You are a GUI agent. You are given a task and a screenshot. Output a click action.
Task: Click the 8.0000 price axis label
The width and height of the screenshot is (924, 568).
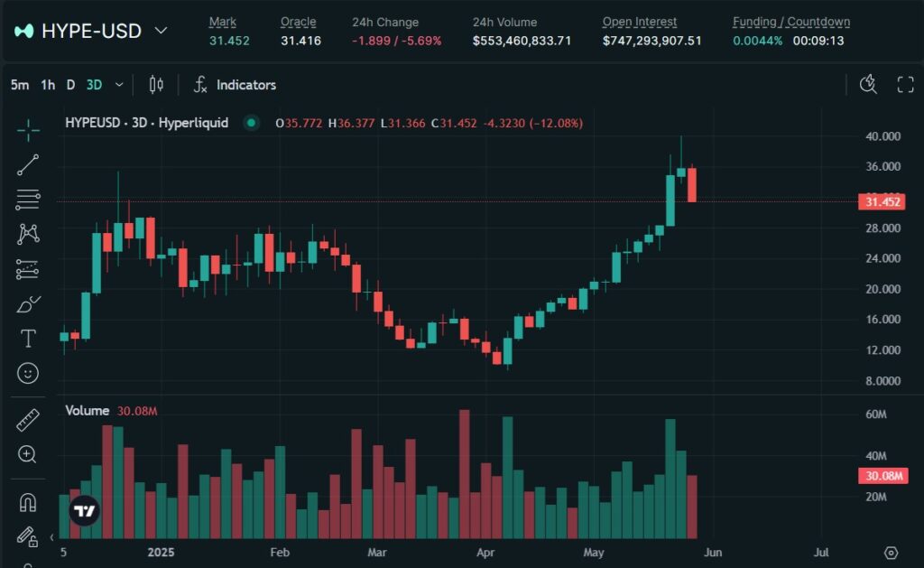pos(882,381)
